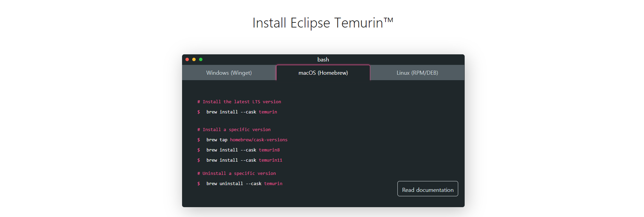Switch to the Windows (Winget) tab
The image size is (644, 217).
coord(229,73)
